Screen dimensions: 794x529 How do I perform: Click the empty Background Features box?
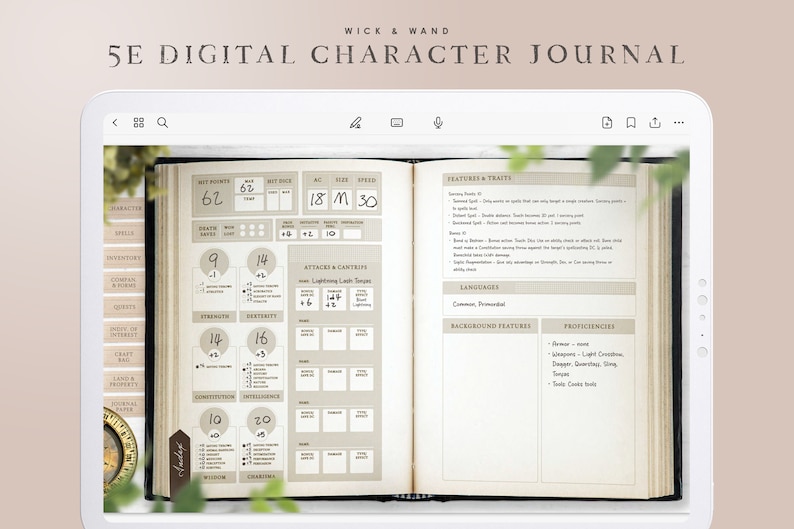(x=490, y=407)
